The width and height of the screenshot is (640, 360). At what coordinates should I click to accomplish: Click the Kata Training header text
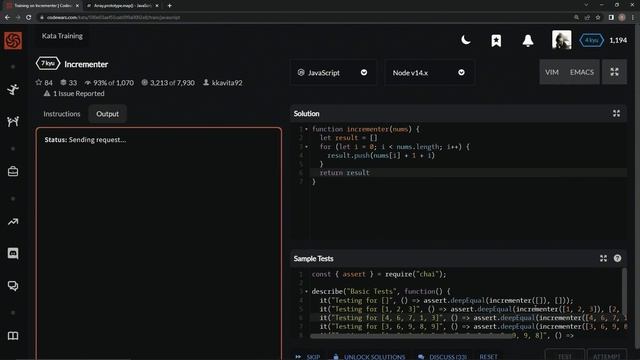coord(62,36)
